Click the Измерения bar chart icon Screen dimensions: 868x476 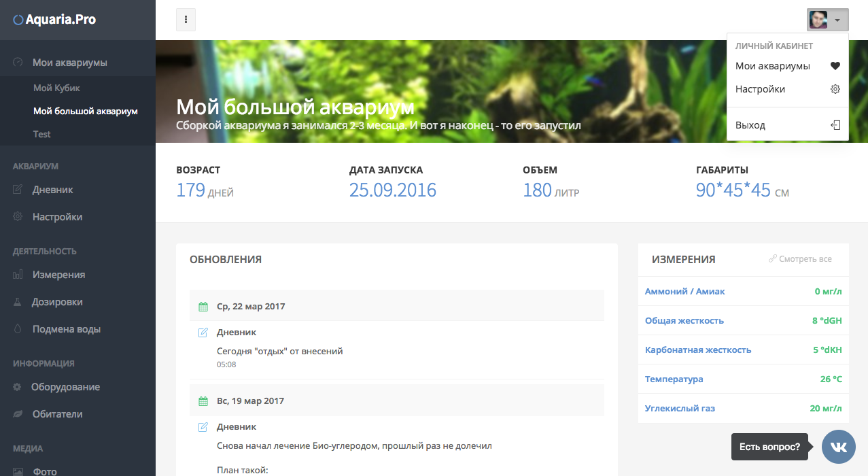point(18,275)
